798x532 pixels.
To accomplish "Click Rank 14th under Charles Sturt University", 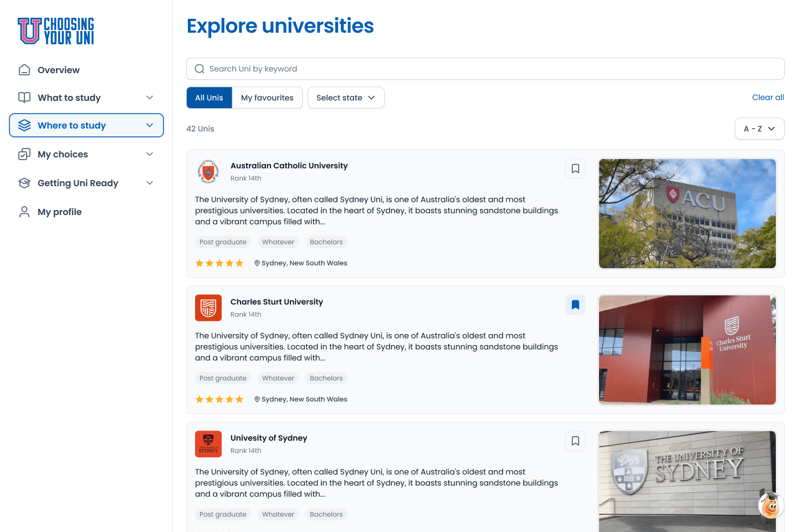I will tap(246, 314).
